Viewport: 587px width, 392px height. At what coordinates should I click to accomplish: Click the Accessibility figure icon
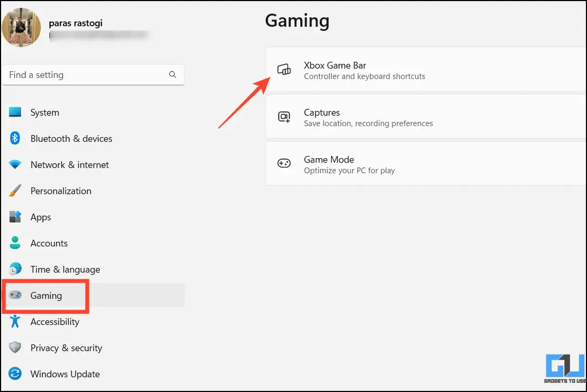coord(15,322)
